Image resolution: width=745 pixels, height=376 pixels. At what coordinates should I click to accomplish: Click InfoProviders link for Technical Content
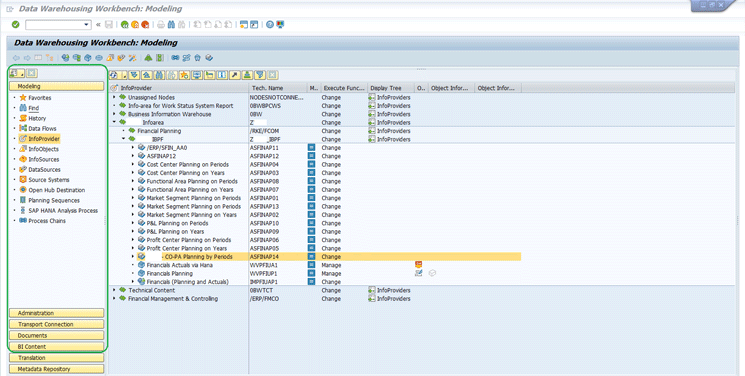[x=393, y=290]
